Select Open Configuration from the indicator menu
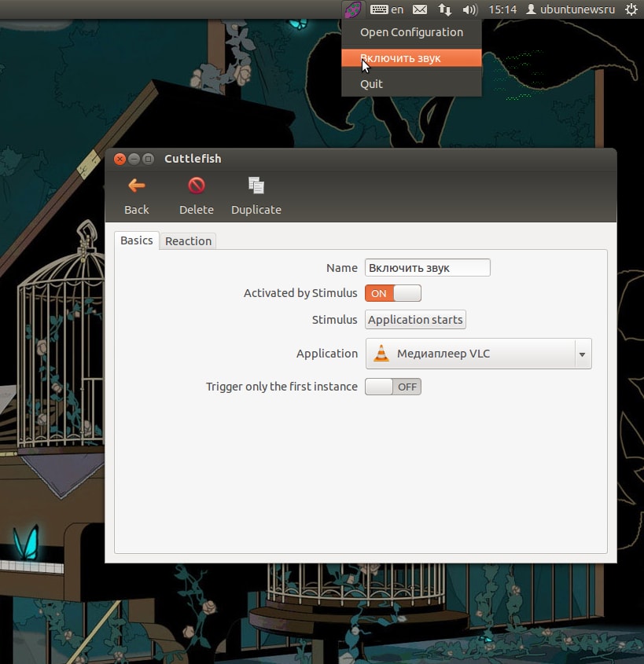The image size is (644, 664). 411,32
